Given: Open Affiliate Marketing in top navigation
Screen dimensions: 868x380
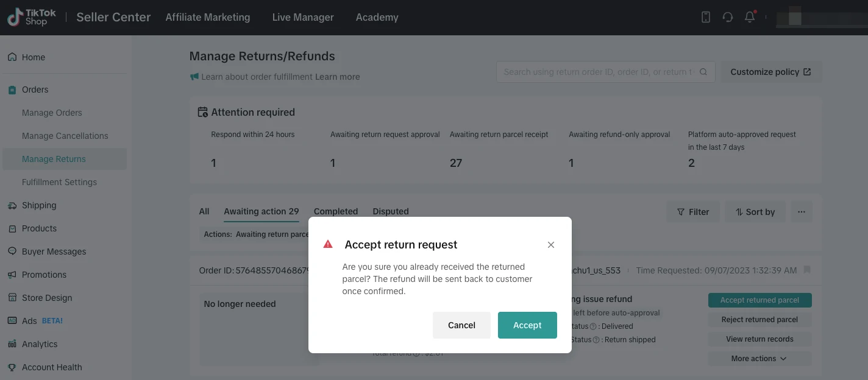Looking at the screenshot, I should (x=208, y=17).
